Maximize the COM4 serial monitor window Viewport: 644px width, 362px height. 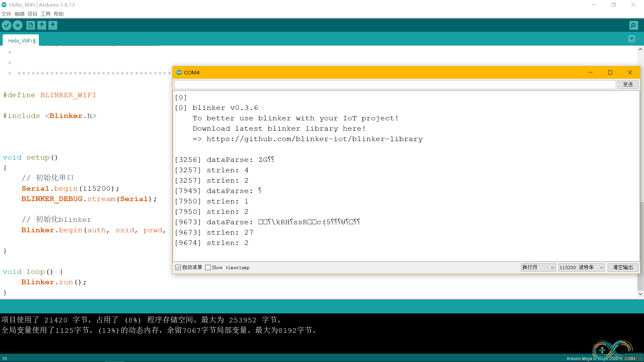point(610,72)
